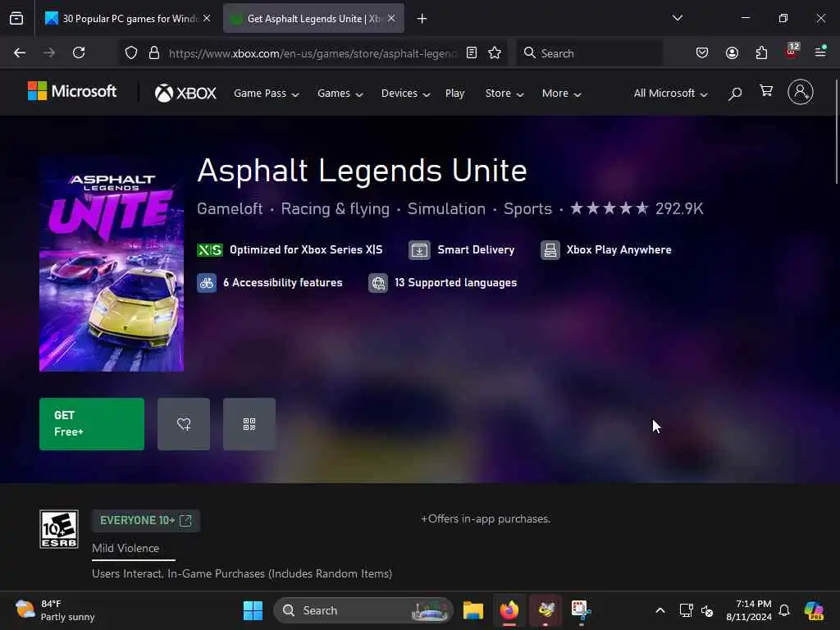Click the Mild Violence descriptor

click(126, 549)
